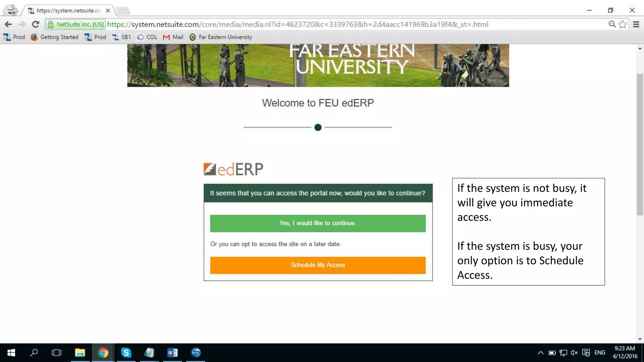The width and height of the screenshot is (644, 362).
Task: Click the Task View taskbar icon
Action: coord(57,353)
